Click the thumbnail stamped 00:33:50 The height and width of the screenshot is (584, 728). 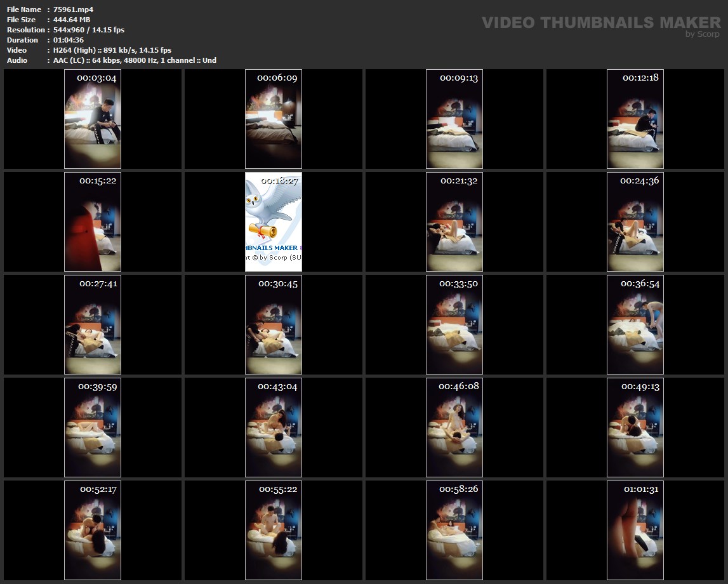[x=454, y=325]
